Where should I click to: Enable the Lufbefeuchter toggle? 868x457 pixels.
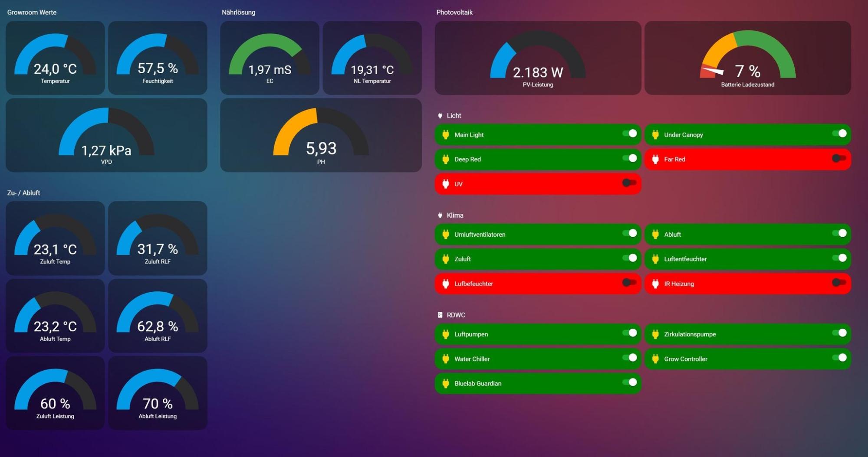click(629, 283)
